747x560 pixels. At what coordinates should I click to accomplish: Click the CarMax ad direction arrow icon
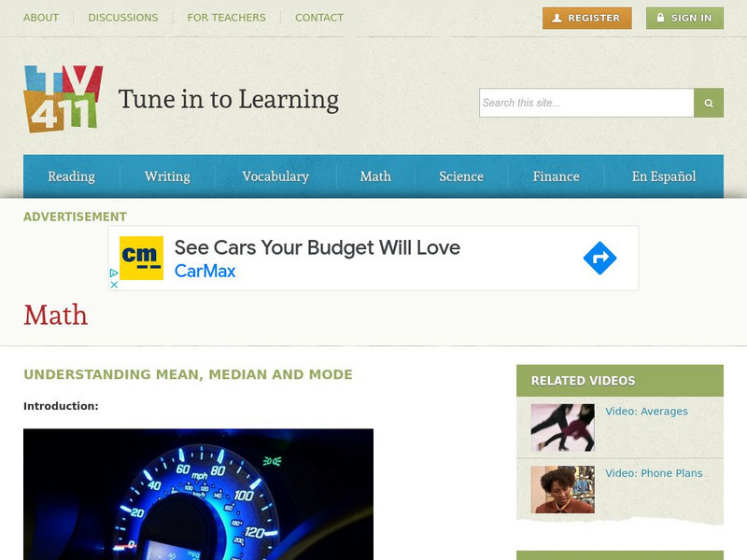point(599,259)
